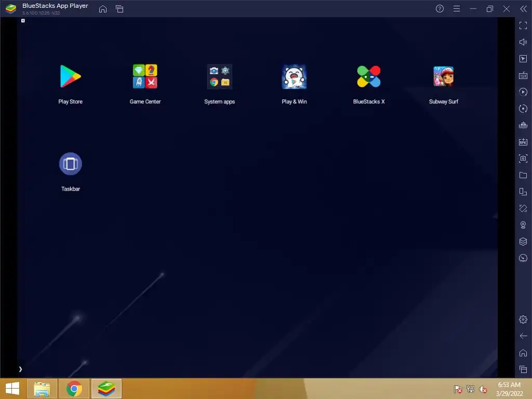Click the shake device icon
Screen dimensions: 532x399
pos(523,208)
